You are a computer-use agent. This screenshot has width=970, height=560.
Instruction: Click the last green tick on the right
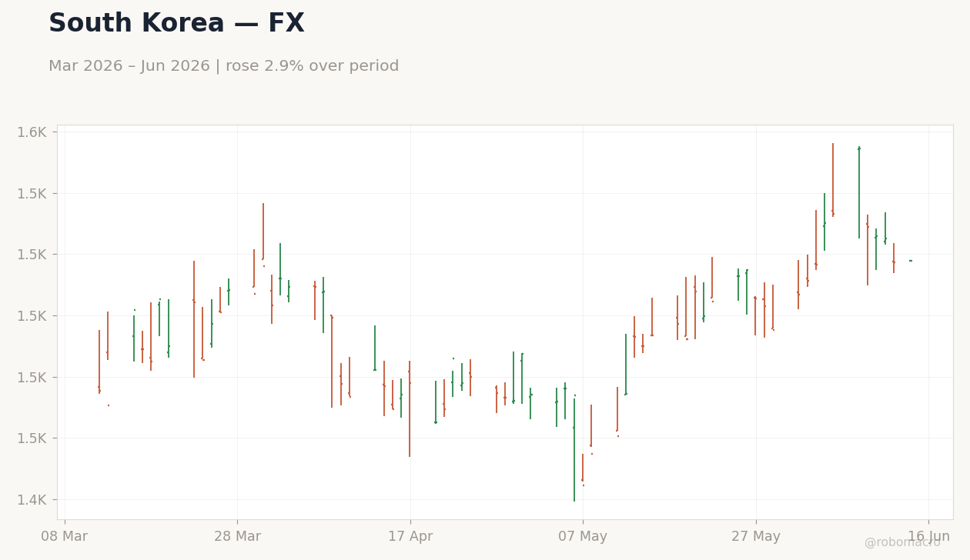(911, 261)
